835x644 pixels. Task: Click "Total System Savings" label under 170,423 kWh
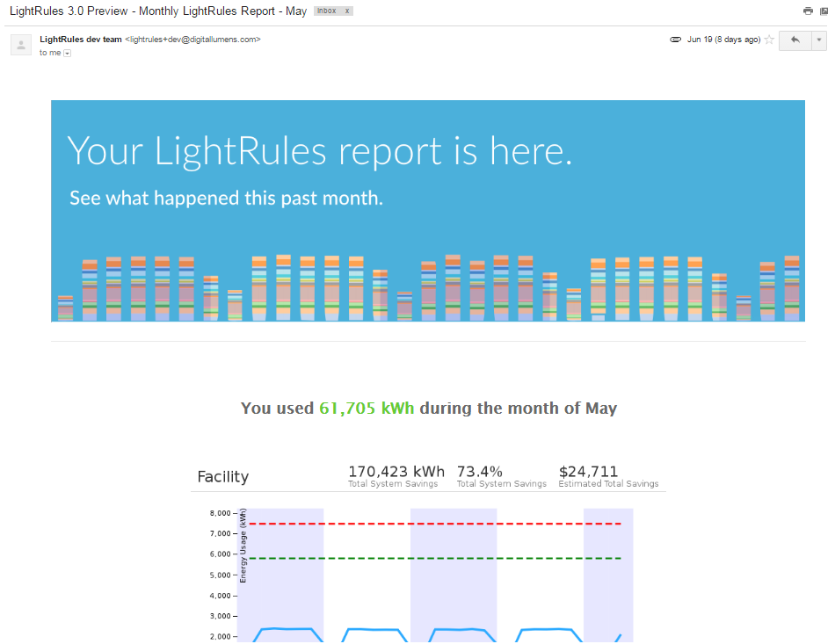pyautogui.click(x=393, y=484)
